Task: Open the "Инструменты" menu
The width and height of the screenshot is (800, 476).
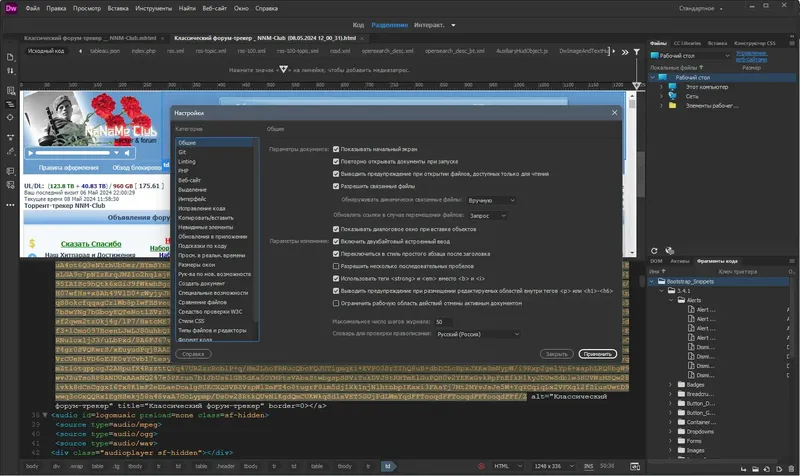Action: click(154, 7)
